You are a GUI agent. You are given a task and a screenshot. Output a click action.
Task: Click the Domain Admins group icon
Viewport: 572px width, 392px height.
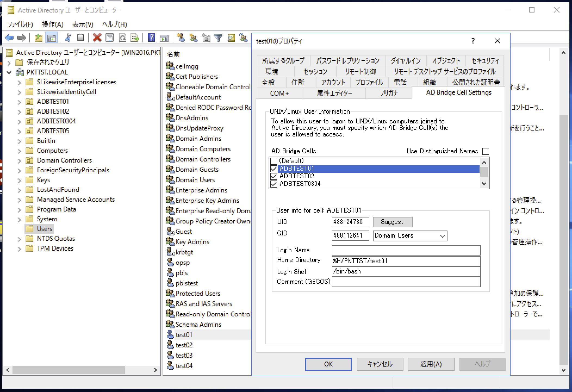point(170,138)
